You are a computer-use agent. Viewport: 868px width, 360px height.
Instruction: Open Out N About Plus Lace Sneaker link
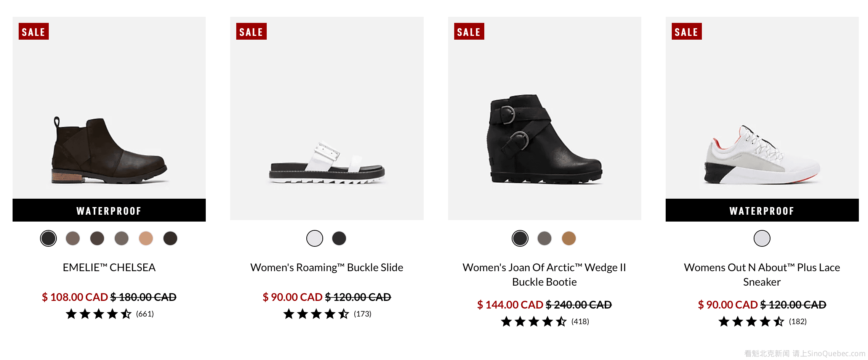tap(762, 275)
